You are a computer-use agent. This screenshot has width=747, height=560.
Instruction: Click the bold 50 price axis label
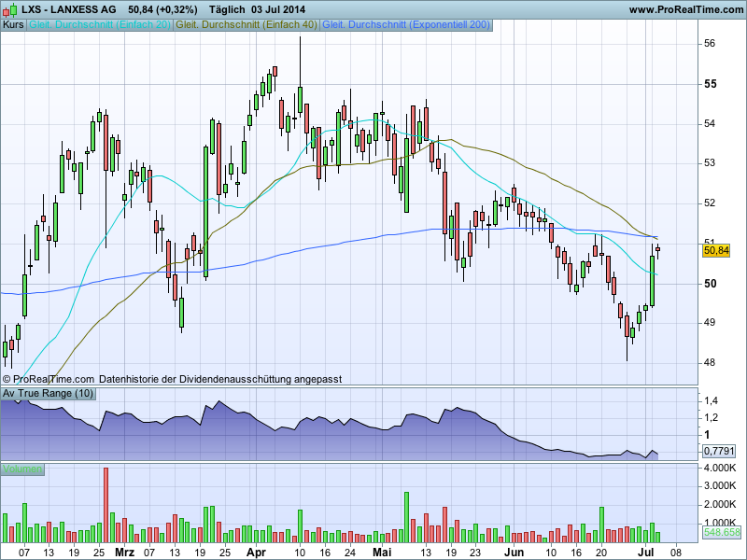(x=711, y=284)
